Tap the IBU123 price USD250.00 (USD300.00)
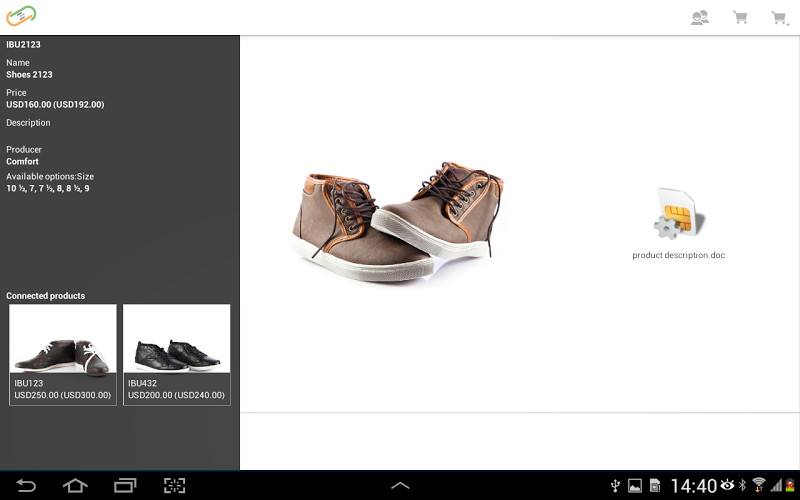The image size is (800, 500). point(62,395)
